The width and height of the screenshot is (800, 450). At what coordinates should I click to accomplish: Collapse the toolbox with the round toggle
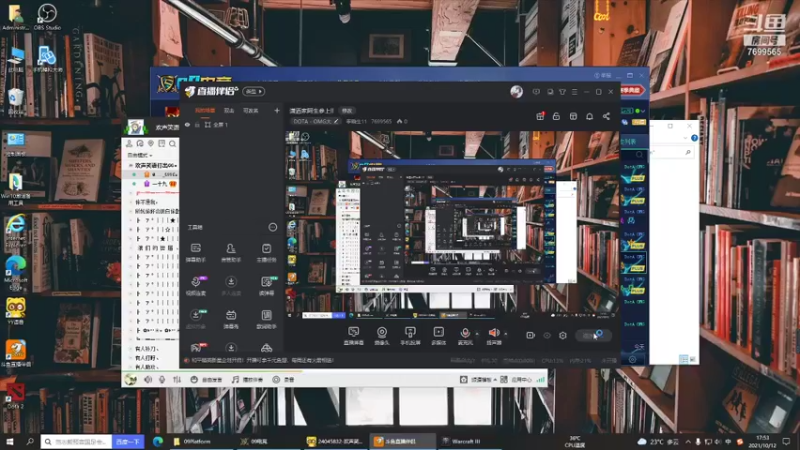click(273, 227)
